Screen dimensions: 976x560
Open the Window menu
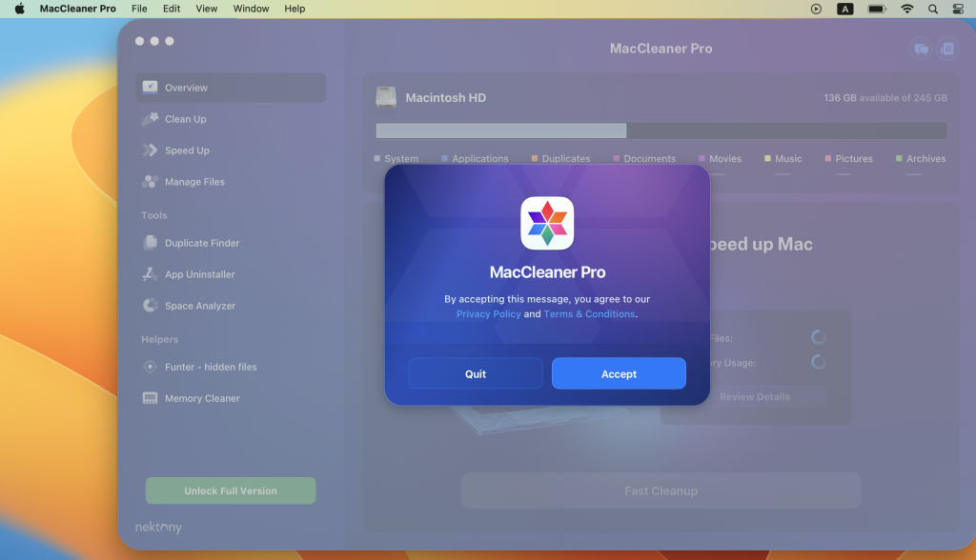coord(251,9)
